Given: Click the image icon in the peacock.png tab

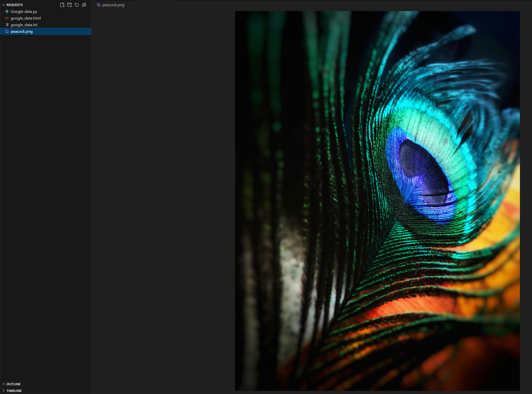Looking at the screenshot, I should click(98, 5).
